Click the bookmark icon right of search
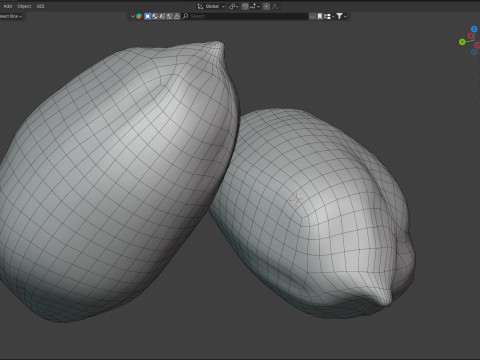480x360 pixels. (x=320, y=16)
